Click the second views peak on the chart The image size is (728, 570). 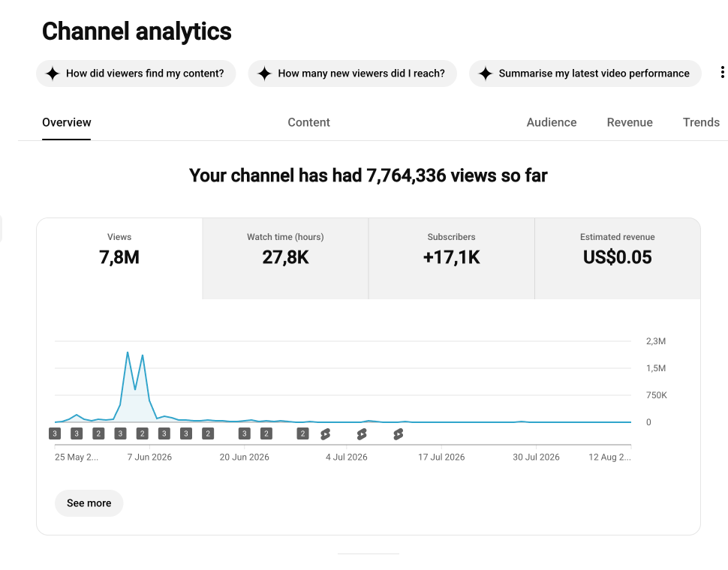coord(143,355)
